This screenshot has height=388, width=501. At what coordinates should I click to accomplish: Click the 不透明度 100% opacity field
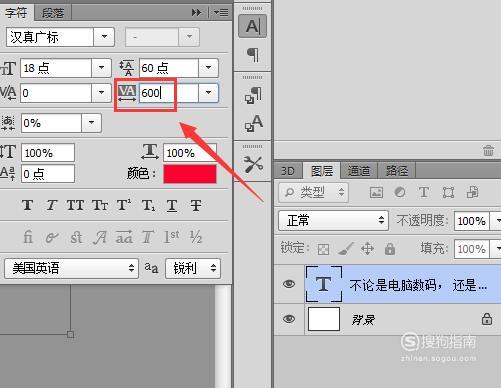click(x=471, y=221)
